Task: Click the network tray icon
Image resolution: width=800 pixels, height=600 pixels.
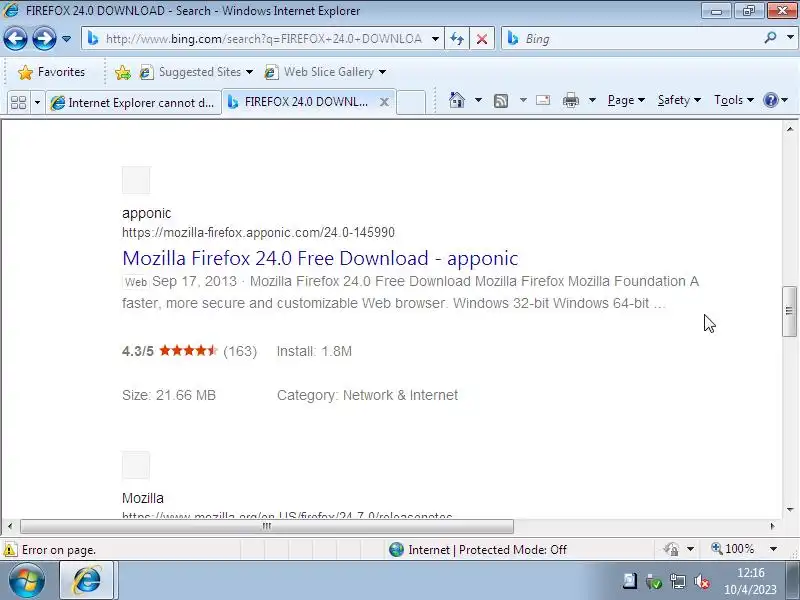Action: [678, 581]
